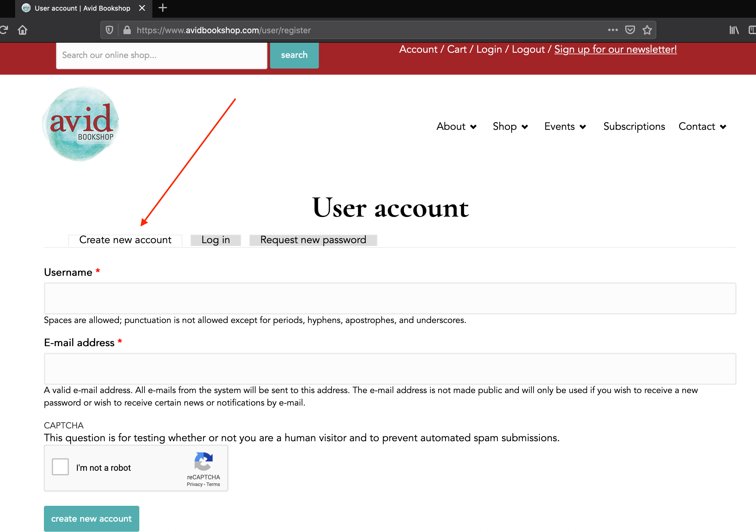Click the reCAPTCHA logo
756x532 pixels.
point(204,461)
